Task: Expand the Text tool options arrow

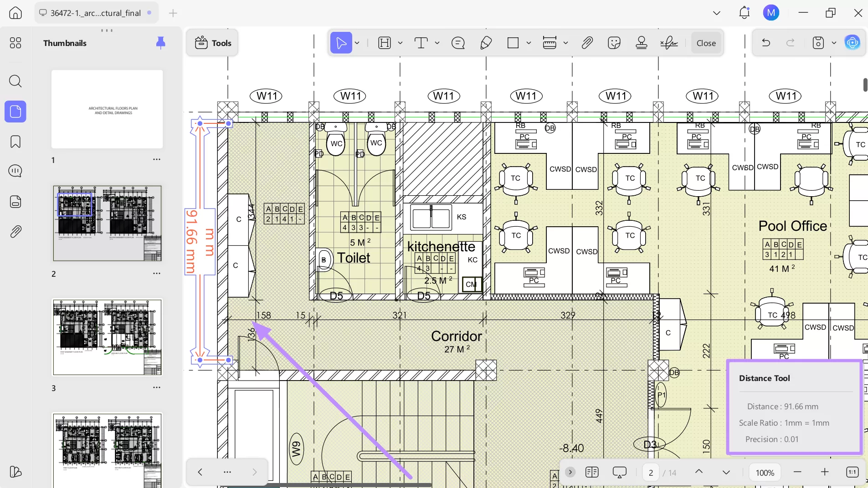Action: point(437,43)
